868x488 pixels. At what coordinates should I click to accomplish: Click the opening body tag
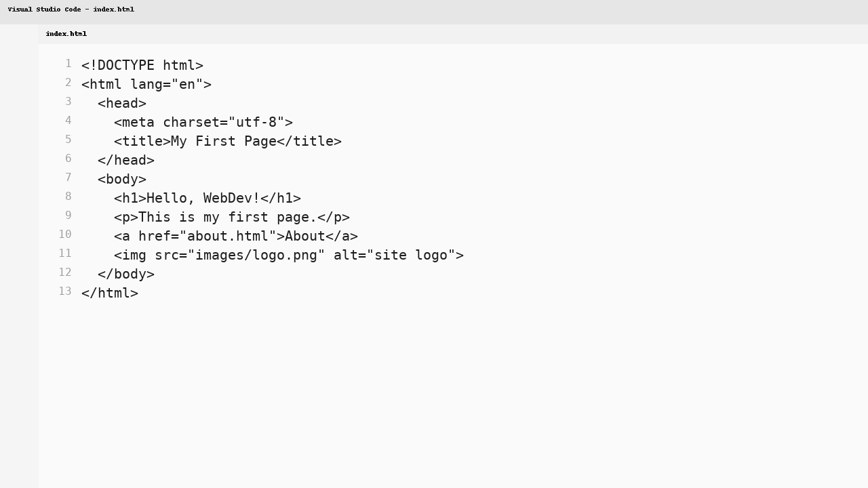coord(122,179)
